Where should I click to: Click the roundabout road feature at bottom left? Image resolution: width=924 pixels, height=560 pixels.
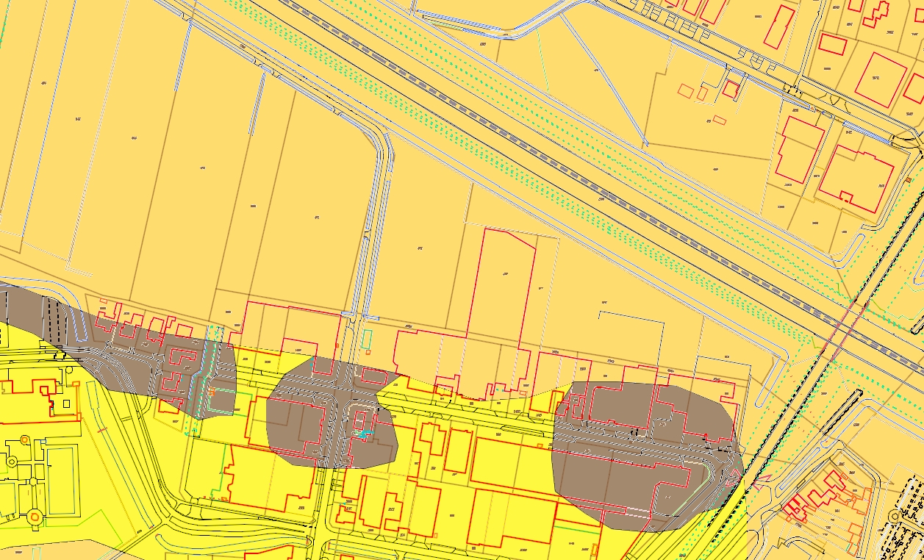tap(33, 517)
